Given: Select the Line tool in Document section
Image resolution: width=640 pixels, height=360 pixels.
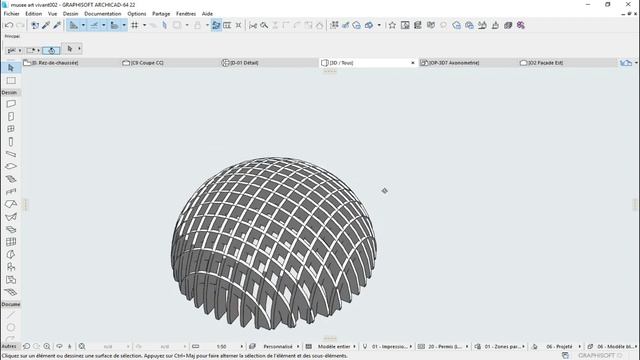Looking at the screenshot, I should pos(11,315).
